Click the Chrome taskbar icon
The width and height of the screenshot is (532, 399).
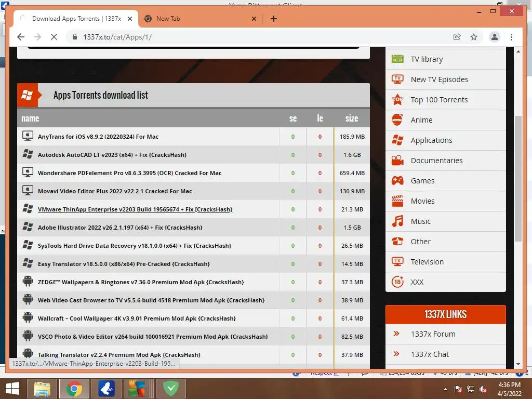click(74, 389)
